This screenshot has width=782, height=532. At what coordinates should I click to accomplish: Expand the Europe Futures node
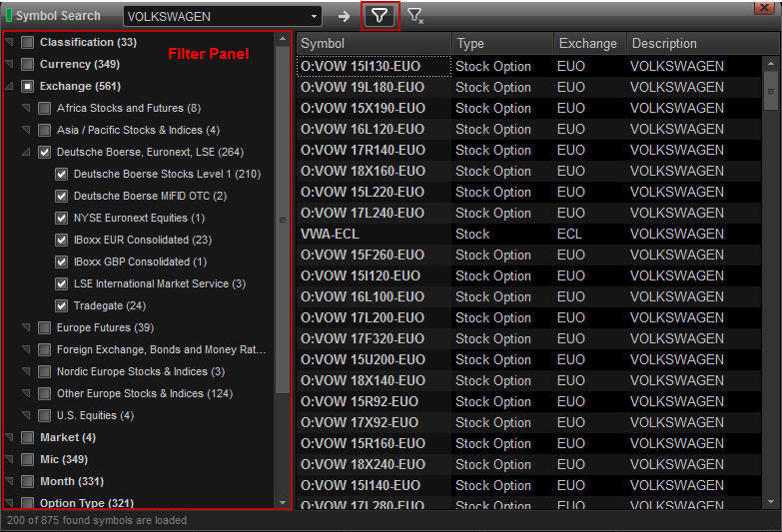(x=26, y=327)
